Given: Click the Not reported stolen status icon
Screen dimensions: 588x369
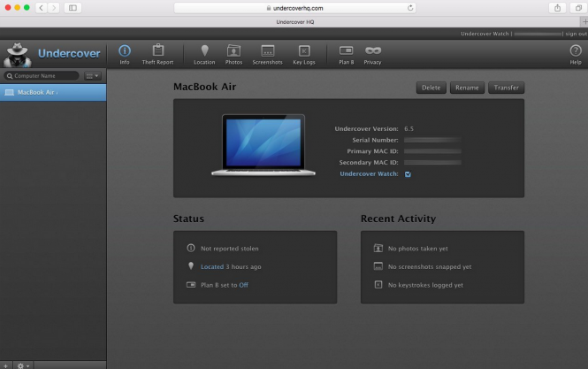Looking at the screenshot, I should pos(191,248).
